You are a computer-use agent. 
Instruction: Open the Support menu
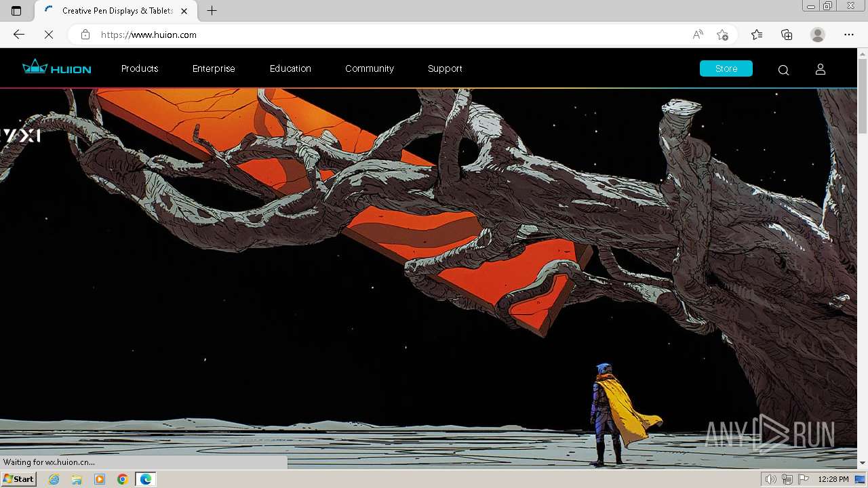tap(445, 68)
